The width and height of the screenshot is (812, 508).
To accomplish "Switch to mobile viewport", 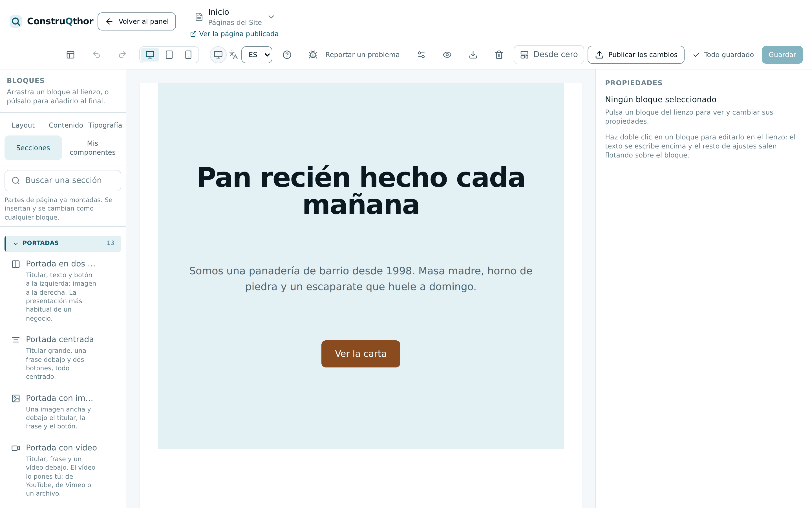I will point(188,55).
